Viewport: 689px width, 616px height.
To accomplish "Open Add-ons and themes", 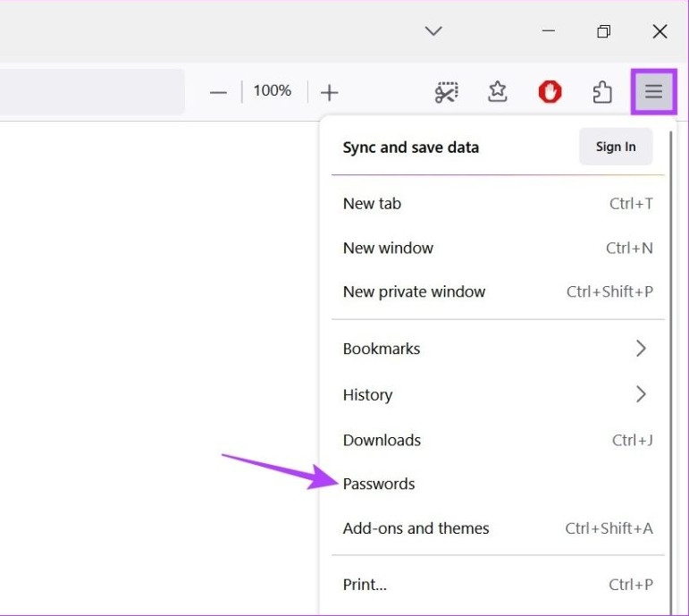I will 498,528.
